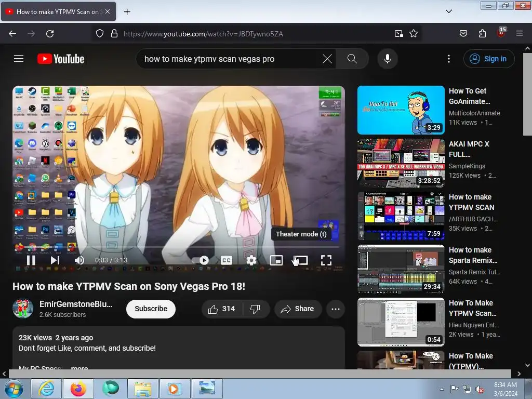The image size is (532, 399).
Task: Click the browser address bar URL
Action: tap(203, 34)
